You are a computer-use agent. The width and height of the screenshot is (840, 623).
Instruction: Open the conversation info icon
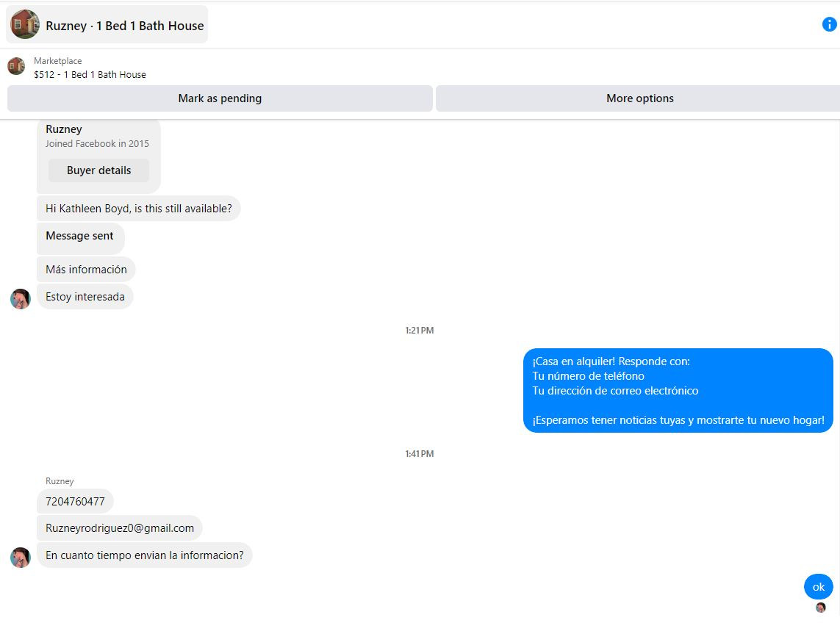point(829,24)
